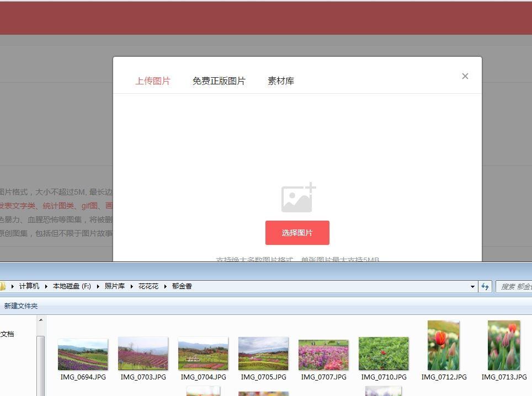532x396 pixels.
Task: Pick the IMG_0712.JPG red tulip image
Action: tap(444, 346)
